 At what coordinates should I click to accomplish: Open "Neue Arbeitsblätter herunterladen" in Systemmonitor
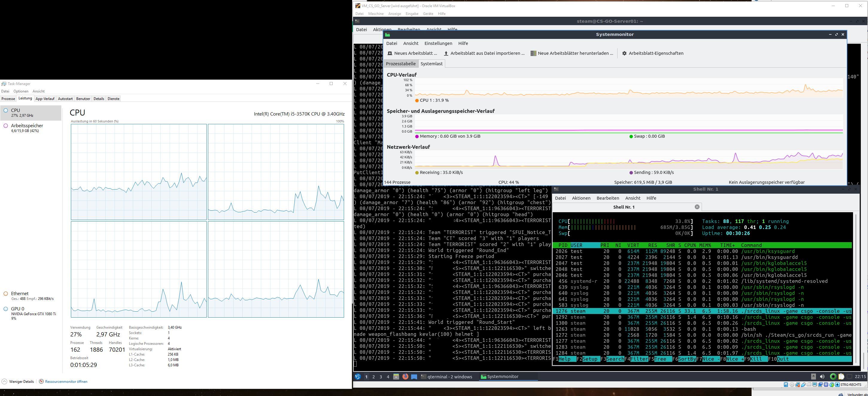572,53
